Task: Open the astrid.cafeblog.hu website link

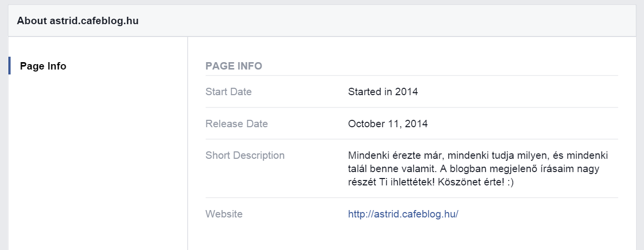Action: 403,214
